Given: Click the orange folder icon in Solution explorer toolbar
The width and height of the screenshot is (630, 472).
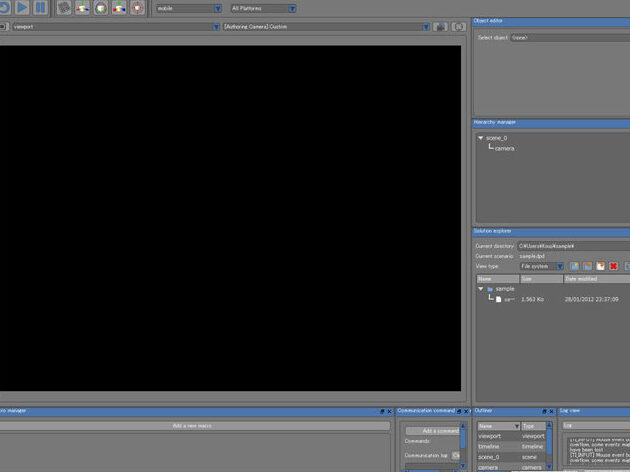Looking at the screenshot, I should click(x=588, y=266).
